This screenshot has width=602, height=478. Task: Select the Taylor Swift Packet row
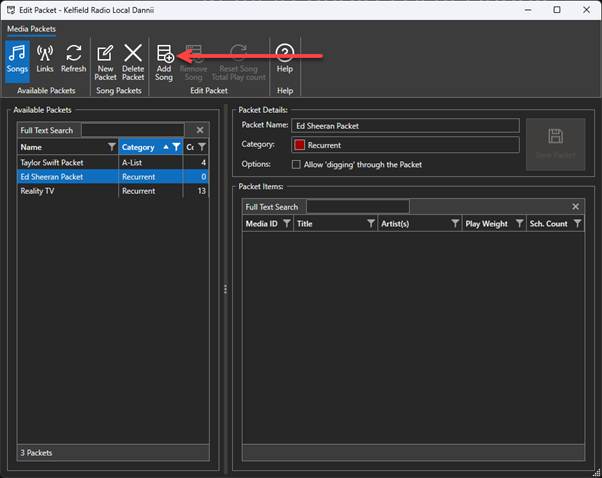[x=113, y=163]
